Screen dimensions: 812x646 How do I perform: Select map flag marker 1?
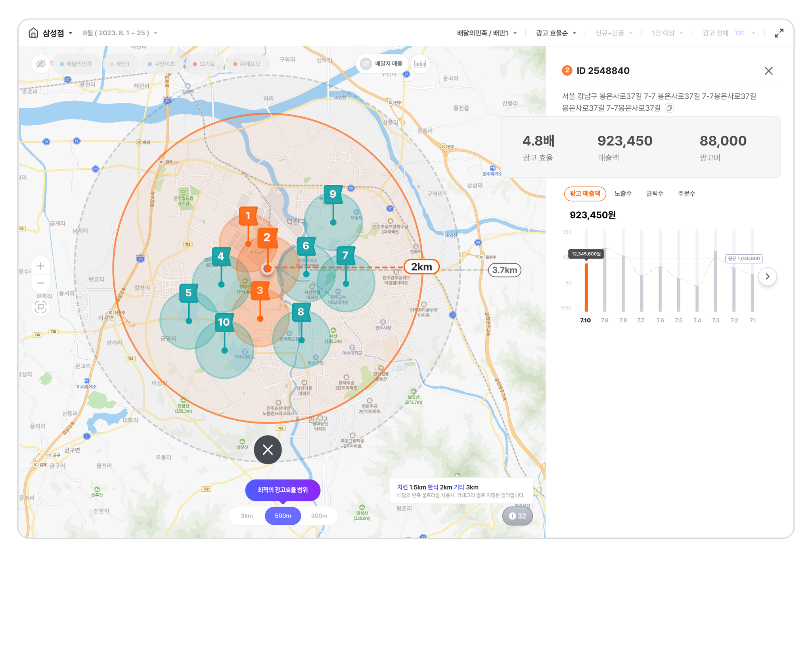[248, 216]
